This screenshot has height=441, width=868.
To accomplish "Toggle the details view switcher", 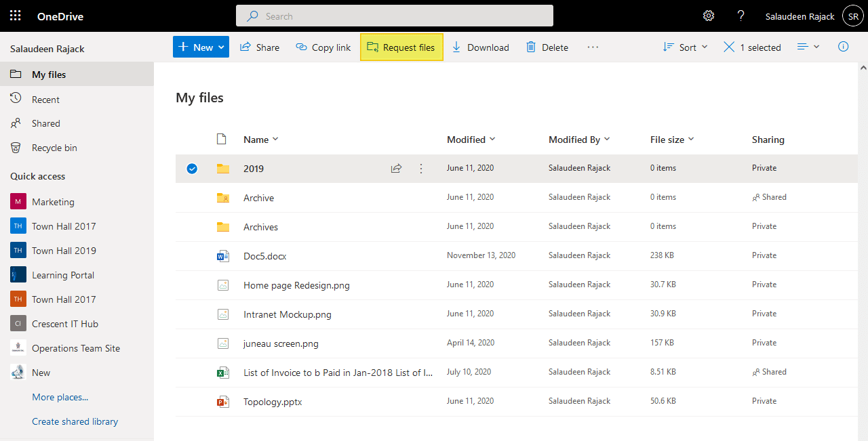I will tap(807, 47).
